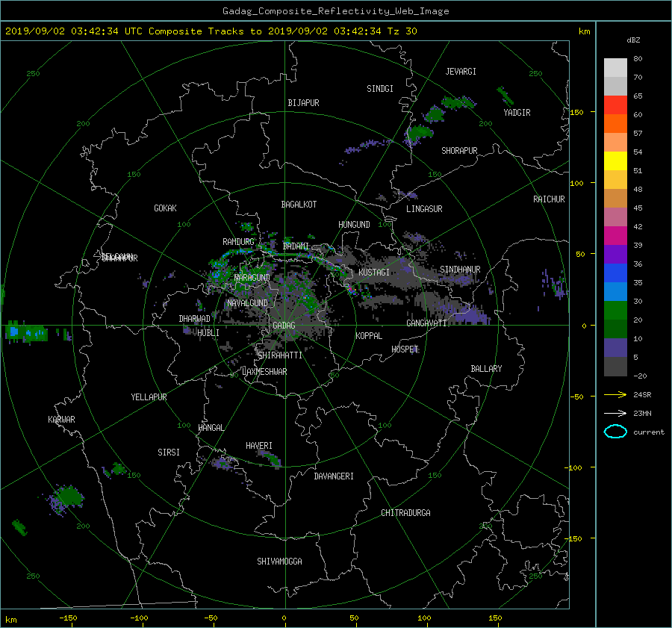Click the HUBLI city label
The width and height of the screenshot is (672, 628).
point(208,333)
